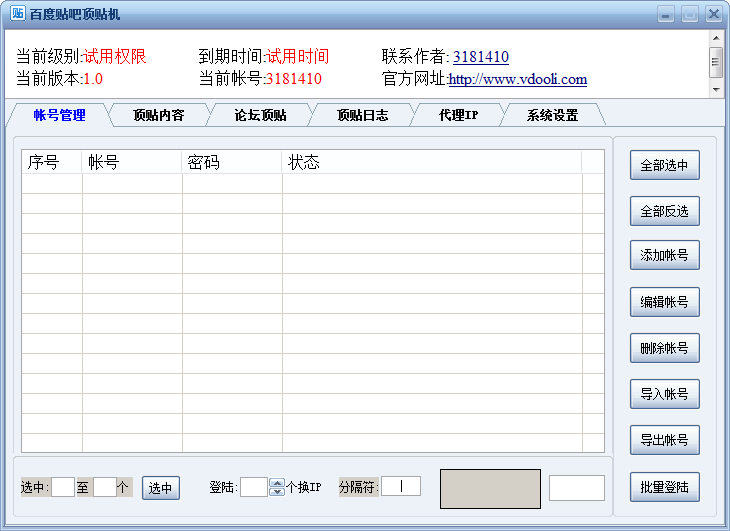Click the 导入帐号 button

pyautogui.click(x=664, y=394)
